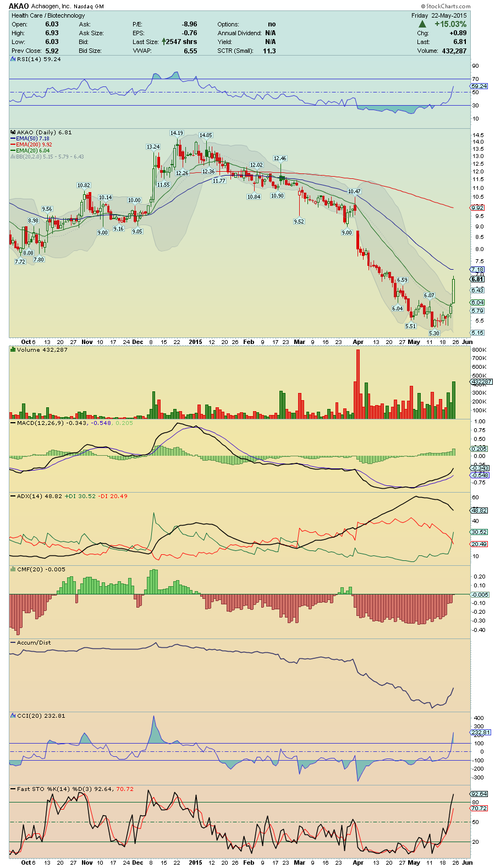Click the CCI value tag 232.81
The height and width of the screenshot is (868, 495).
pos(481,732)
